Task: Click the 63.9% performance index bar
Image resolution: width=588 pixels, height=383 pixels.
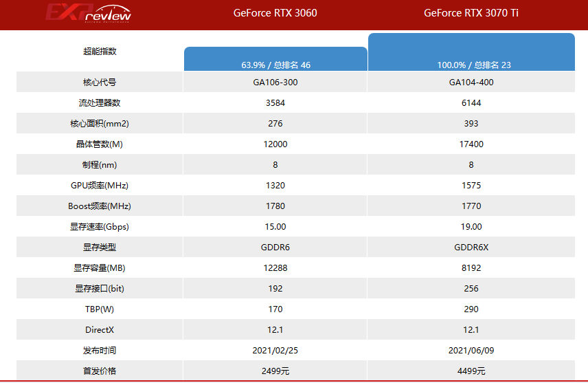Action: click(x=275, y=59)
